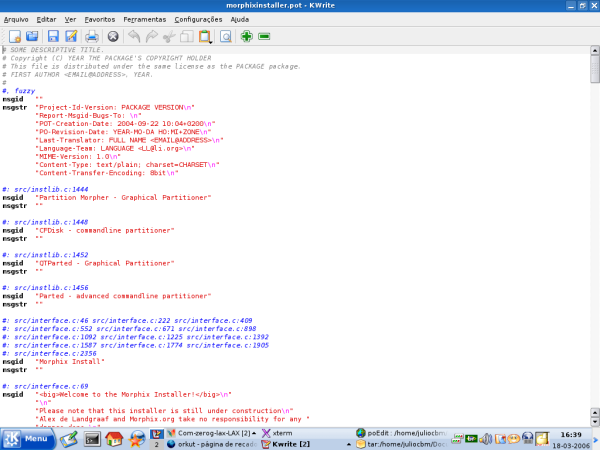Click the New document toolbar icon
This screenshot has width=600, height=450.
(15, 36)
